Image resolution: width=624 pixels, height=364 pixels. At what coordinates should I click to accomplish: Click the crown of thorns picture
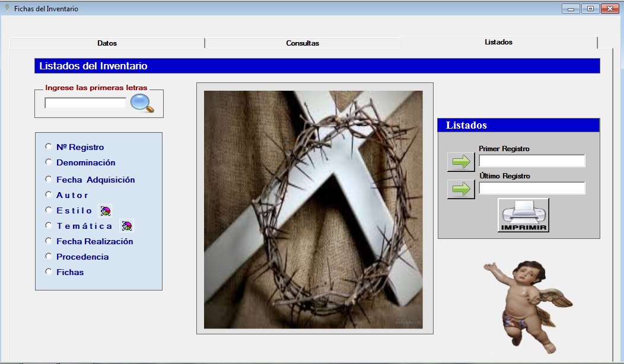click(x=313, y=209)
